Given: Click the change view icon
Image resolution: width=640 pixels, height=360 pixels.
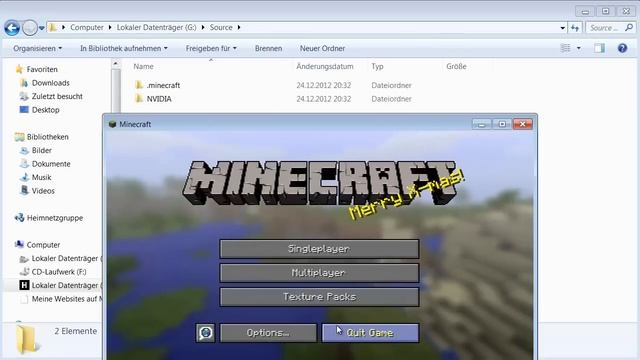Looking at the screenshot, I should click(x=565, y=48).
